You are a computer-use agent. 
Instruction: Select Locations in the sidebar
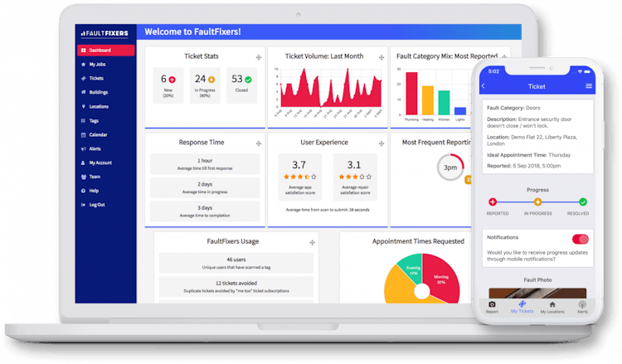[99, 107]
